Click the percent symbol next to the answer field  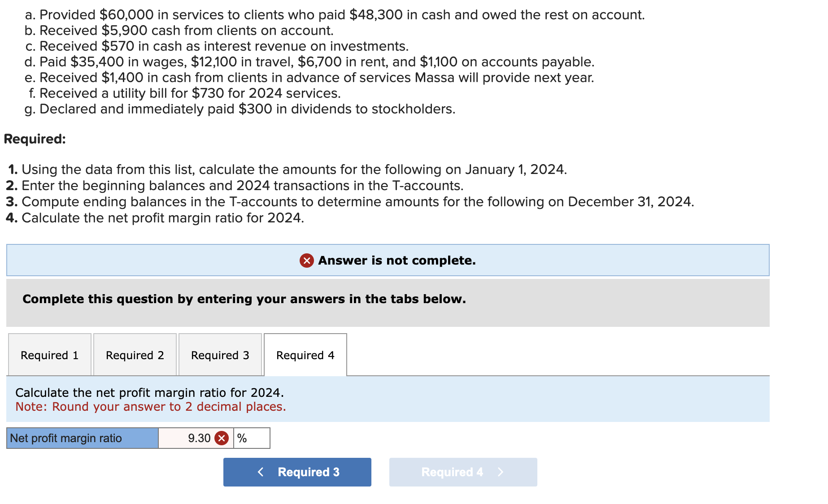pos(243,438)
